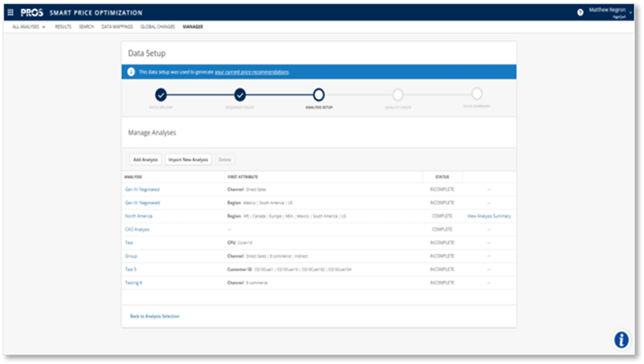Click the PROS logo

pyautogui.click(x=31, y=13)
